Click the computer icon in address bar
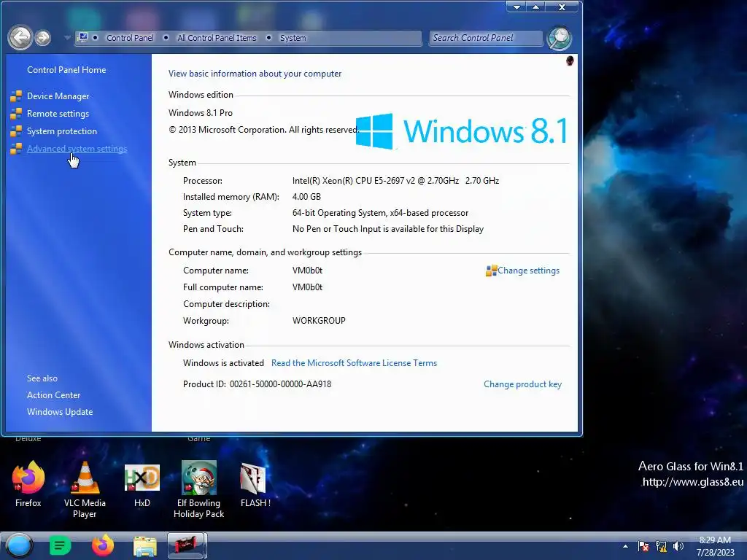This screenshot has width=747, height=560. (82, 37)
